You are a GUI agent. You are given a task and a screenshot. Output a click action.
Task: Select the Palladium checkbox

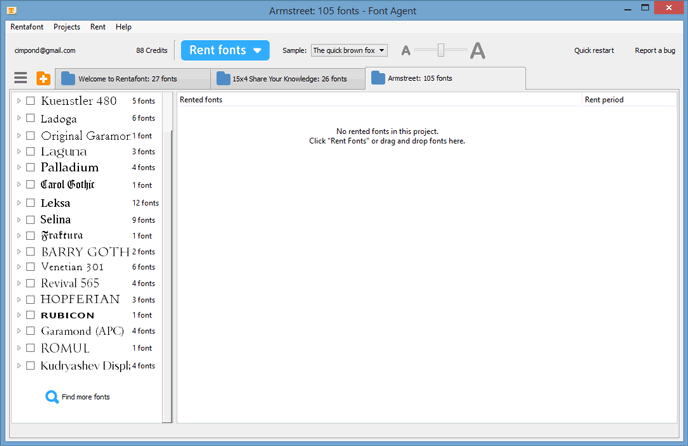30,167
